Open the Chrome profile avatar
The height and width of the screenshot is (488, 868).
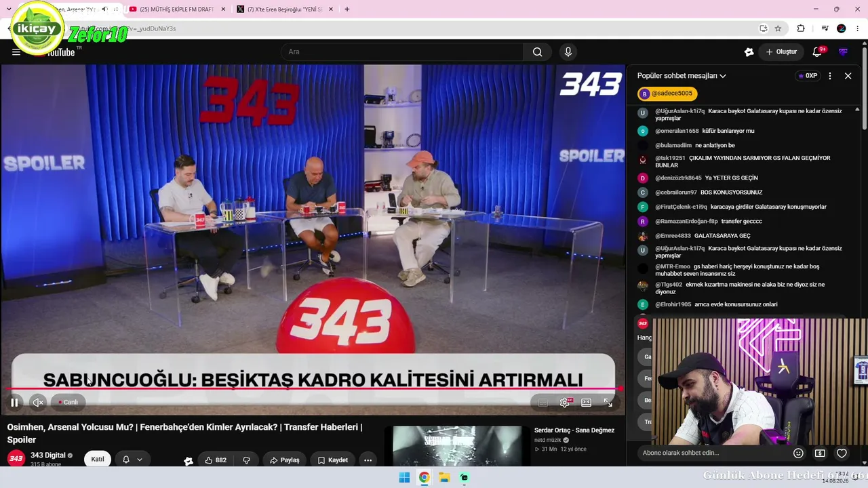(x=842, y=28)
